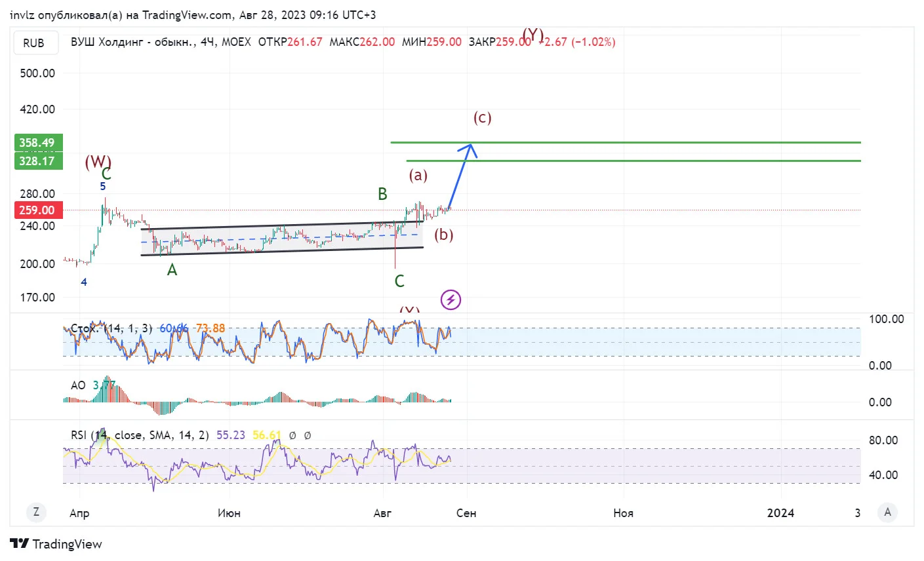Image resolution: width=924 pixels, height=561 pixels.
Task: Click the ВУШ Холдинг symbol title
Action: tap(132, 42)
